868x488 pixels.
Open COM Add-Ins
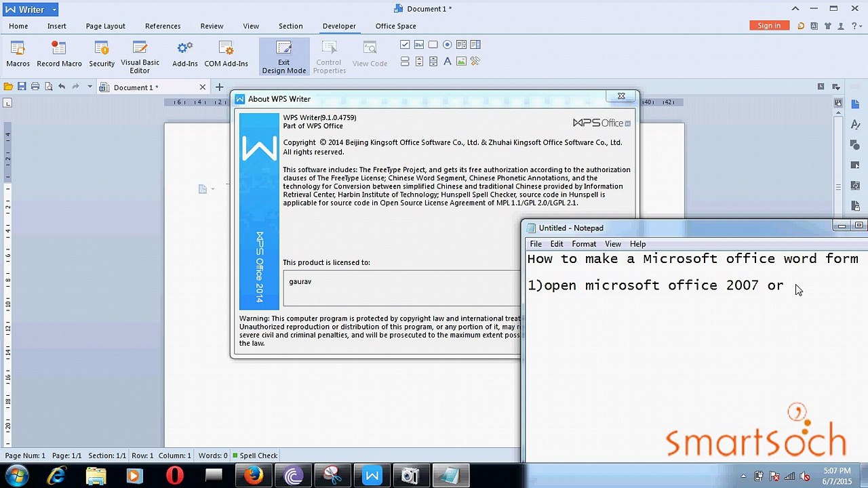tap(226, 54)
